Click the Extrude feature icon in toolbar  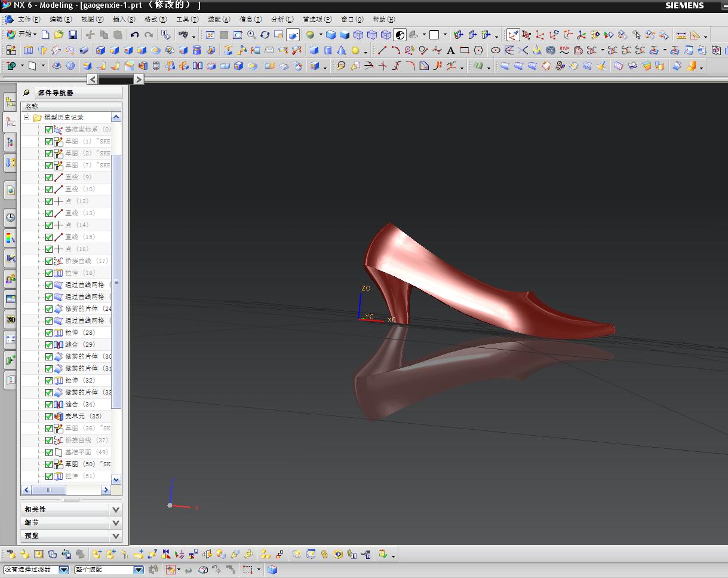click(x=28, y=50)
